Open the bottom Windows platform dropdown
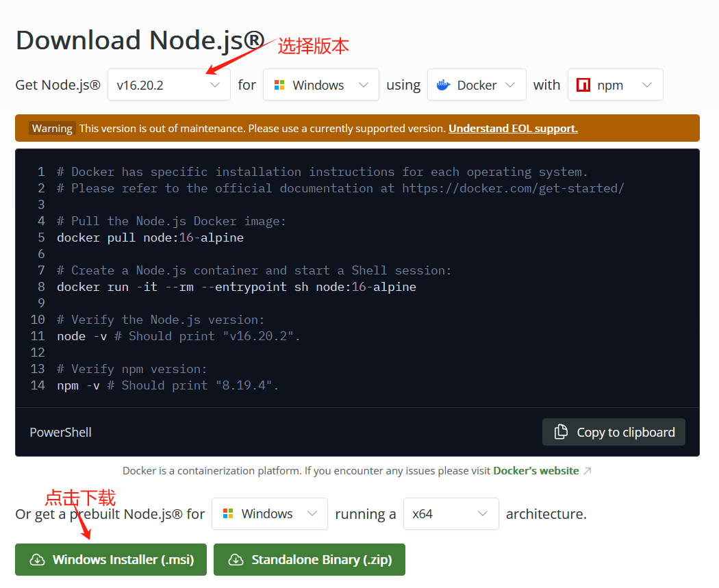The height and width of the screenshot is (588, 719). [270, 514]
